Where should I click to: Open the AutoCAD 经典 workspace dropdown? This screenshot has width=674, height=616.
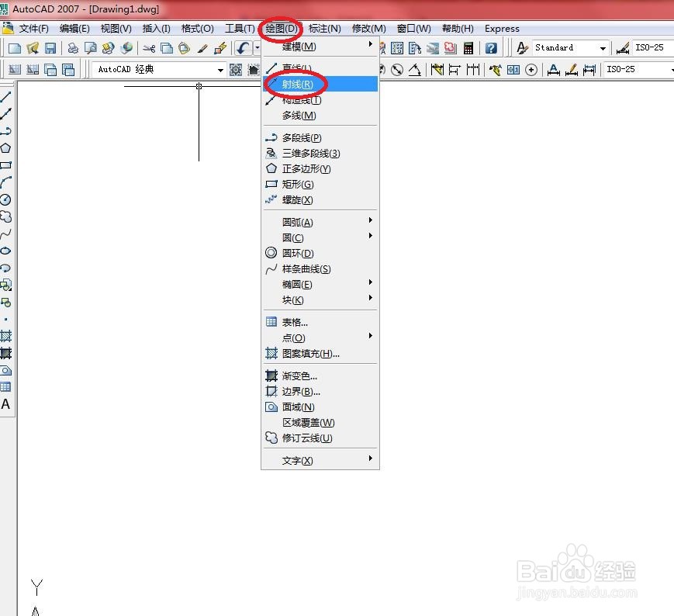[x=220, y=70]
